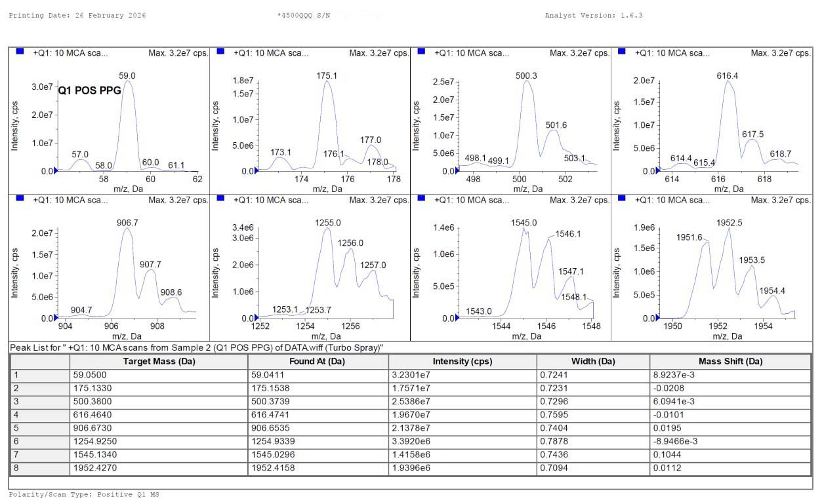This screenshot has width=822, height=504.
Task: Click the blue origin arrow in the 1952.5 spectrum
Action: (x=658, y=317)
